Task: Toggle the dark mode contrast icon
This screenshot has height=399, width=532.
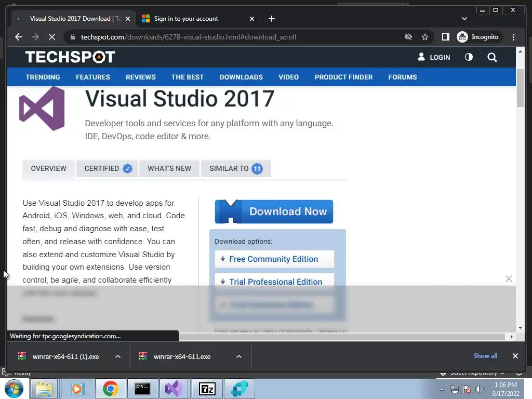Action: pyautogui.click(x=469, y=57)
